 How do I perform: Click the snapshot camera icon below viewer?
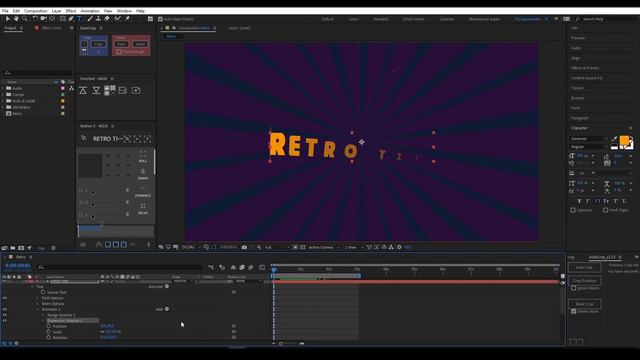coord(244,247)
